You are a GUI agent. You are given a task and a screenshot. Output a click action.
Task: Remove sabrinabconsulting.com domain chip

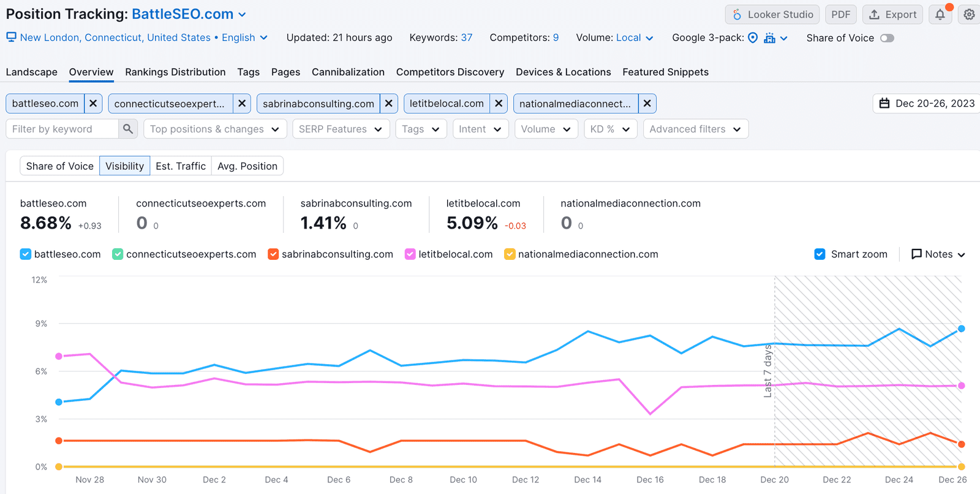pyautogui.click(x=388, y=104)
